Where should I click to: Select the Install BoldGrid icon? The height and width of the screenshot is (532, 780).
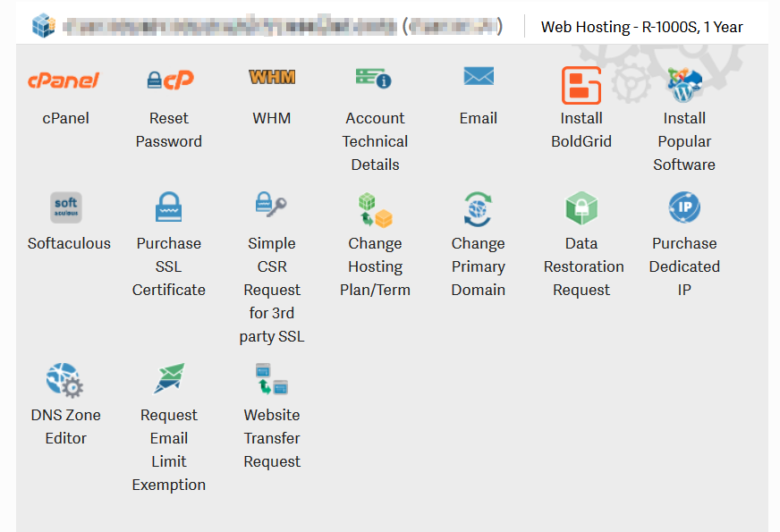click(x=581, y=86)
